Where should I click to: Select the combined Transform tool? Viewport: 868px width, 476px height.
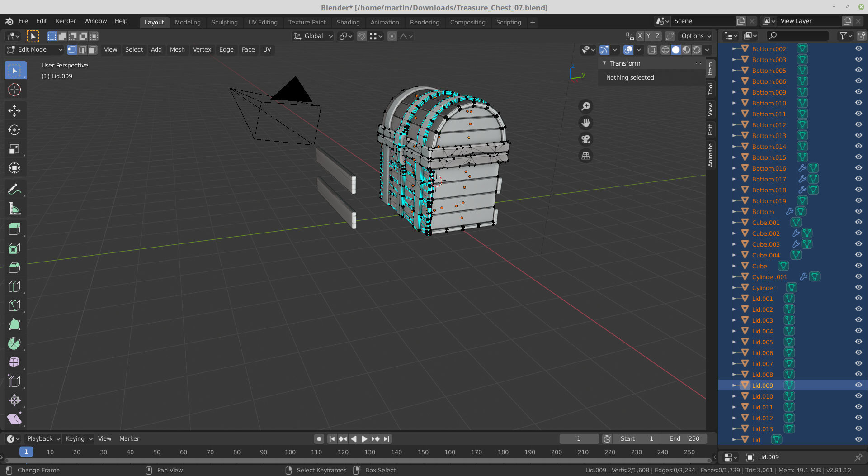click(x=14, y=168)
